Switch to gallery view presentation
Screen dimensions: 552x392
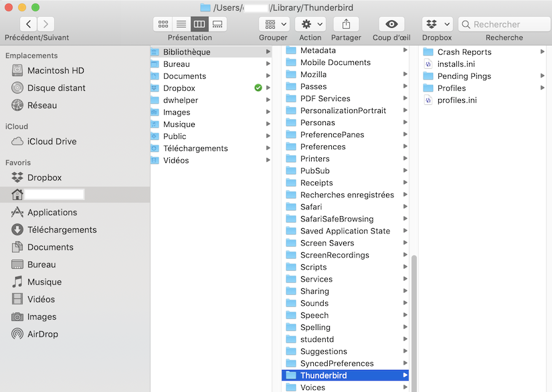click(x=217, y=24)
